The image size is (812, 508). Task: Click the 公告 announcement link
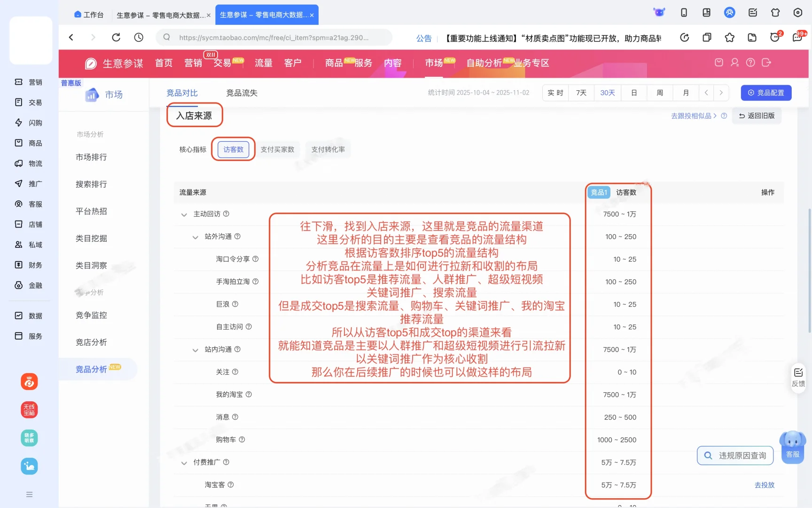(424, 38)
